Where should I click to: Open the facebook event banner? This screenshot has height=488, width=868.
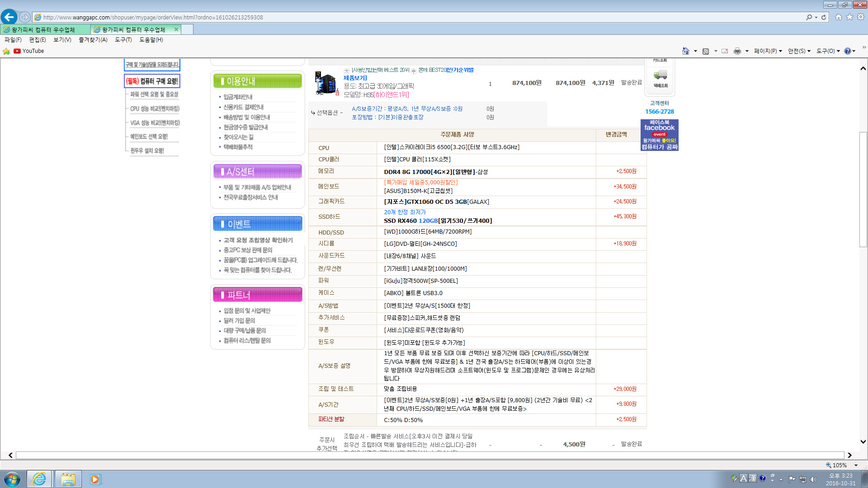pyautogui.click(x=660, y=135)
